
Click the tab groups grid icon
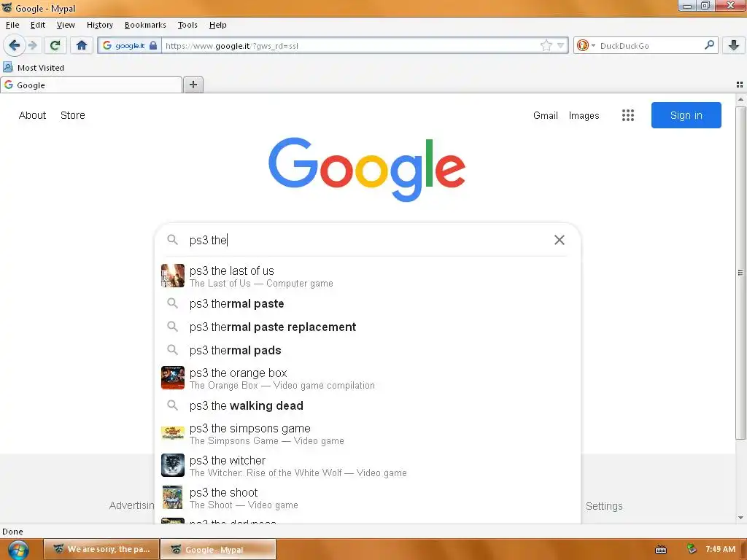point(740,85)
